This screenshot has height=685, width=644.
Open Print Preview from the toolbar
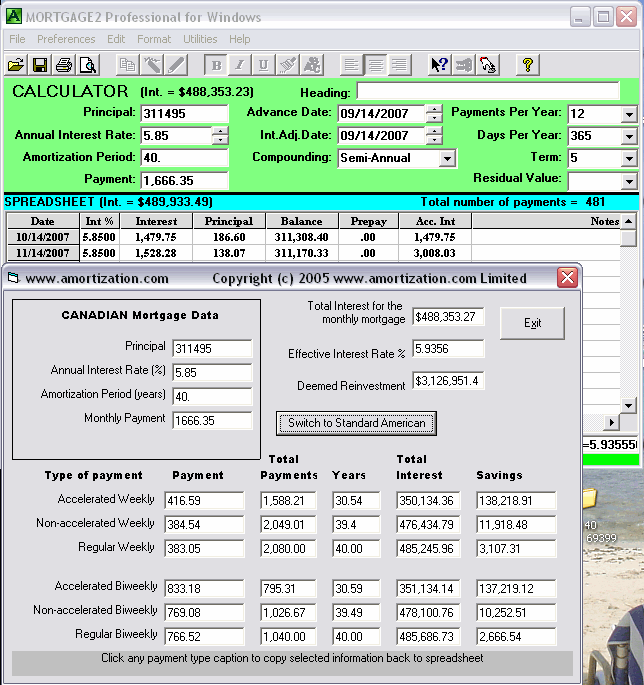tap(88, 65)
